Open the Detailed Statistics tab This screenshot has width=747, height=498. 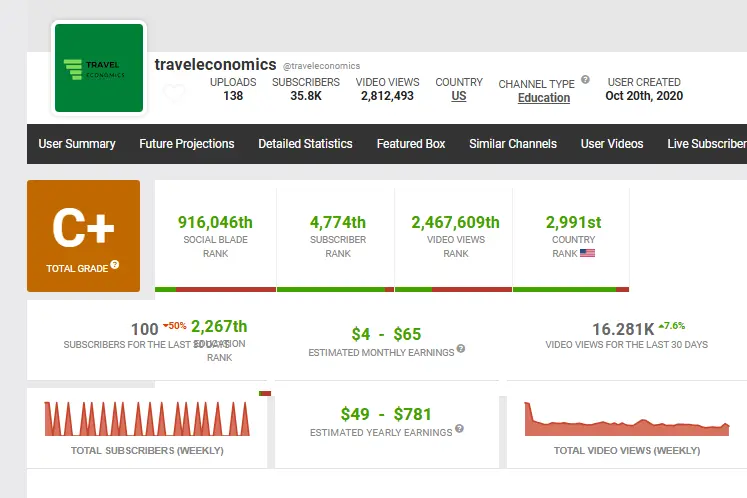pos(305,144)
